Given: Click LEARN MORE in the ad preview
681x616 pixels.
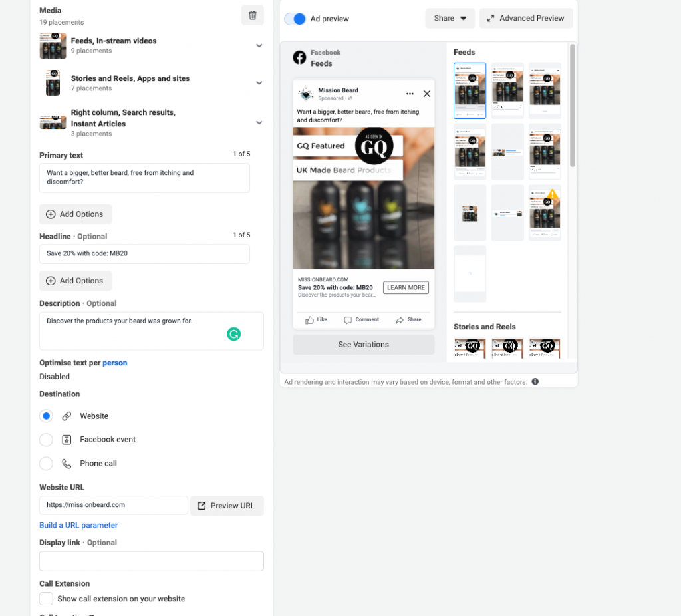Looking at the screenshot, I should (x=406, y=287).
